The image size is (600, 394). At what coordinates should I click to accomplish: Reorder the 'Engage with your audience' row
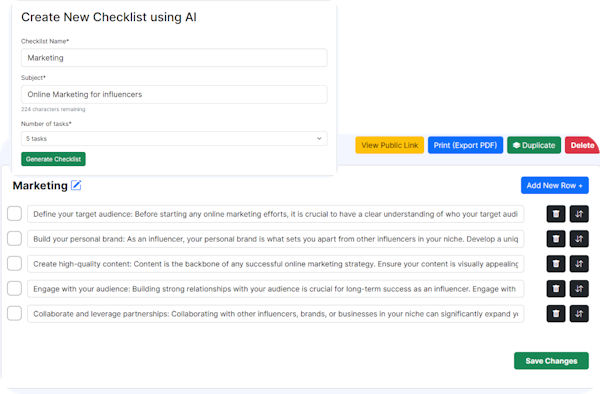coord(579,288)
